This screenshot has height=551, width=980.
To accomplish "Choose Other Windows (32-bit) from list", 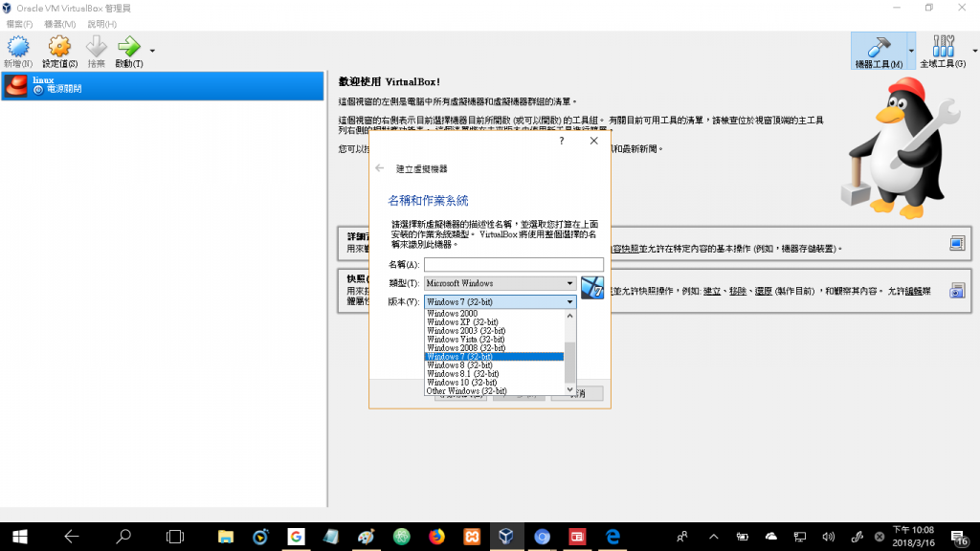I will click(x=494, y=391).
